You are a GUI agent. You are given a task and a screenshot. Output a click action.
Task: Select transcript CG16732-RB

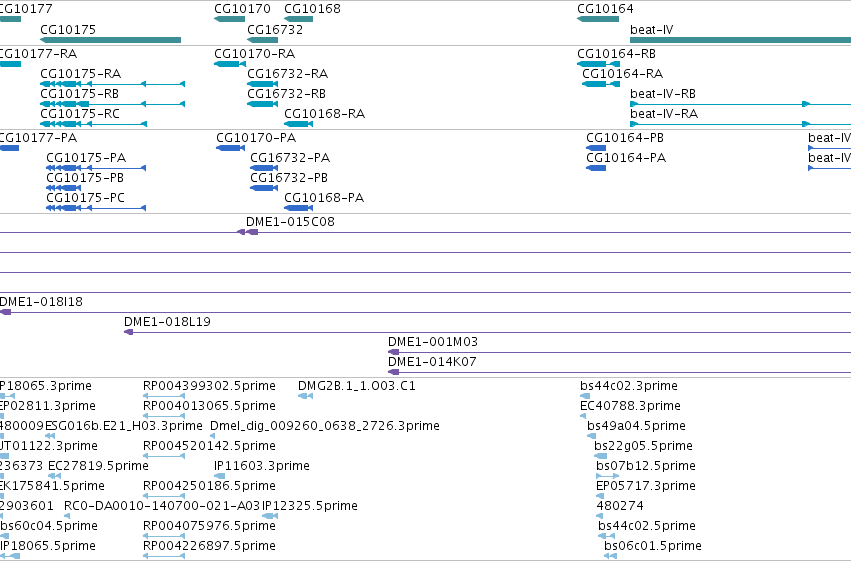[x=263, y=104]
